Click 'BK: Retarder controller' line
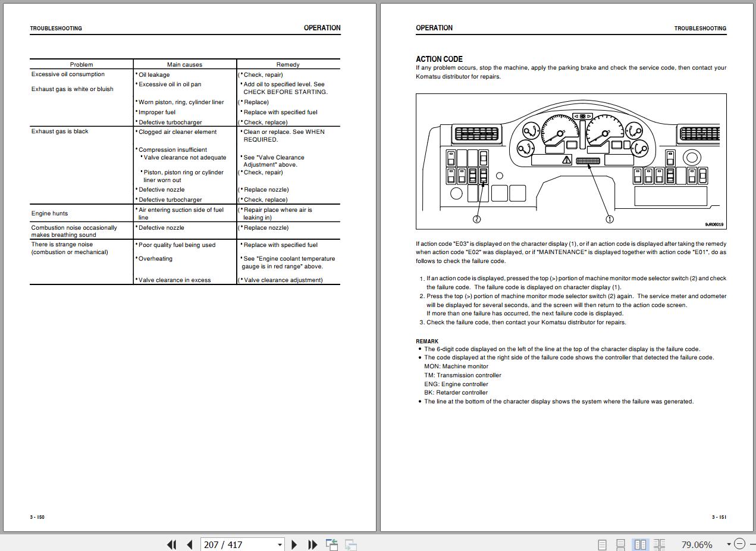The height and width of the screenshot is (551, 756). (456, 393)
